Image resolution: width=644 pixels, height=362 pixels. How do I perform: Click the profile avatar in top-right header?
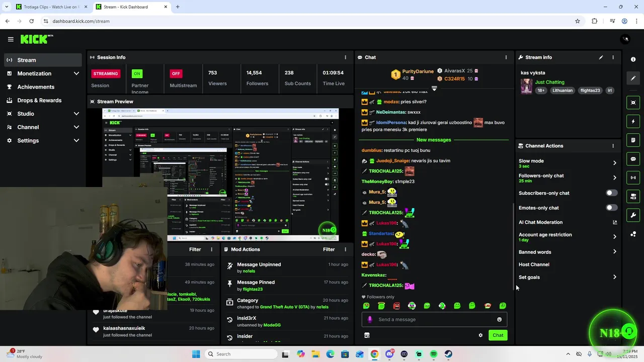[x=625, y=39]
